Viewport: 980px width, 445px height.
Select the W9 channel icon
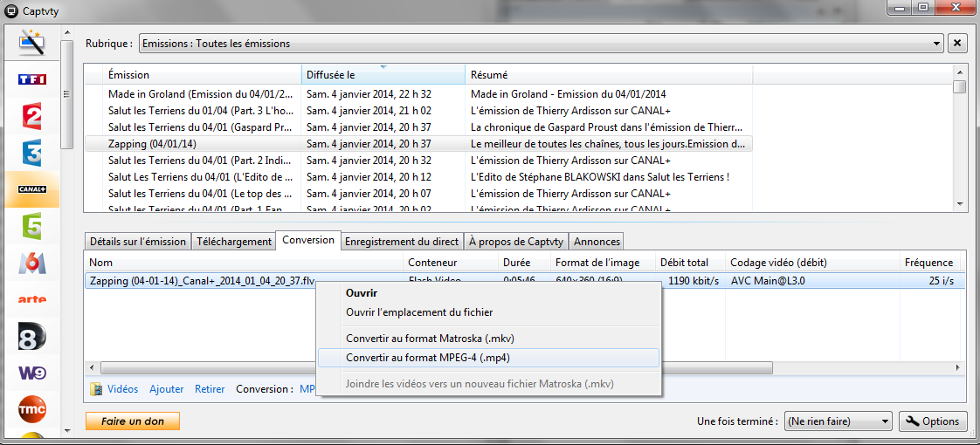pos(31,373)
